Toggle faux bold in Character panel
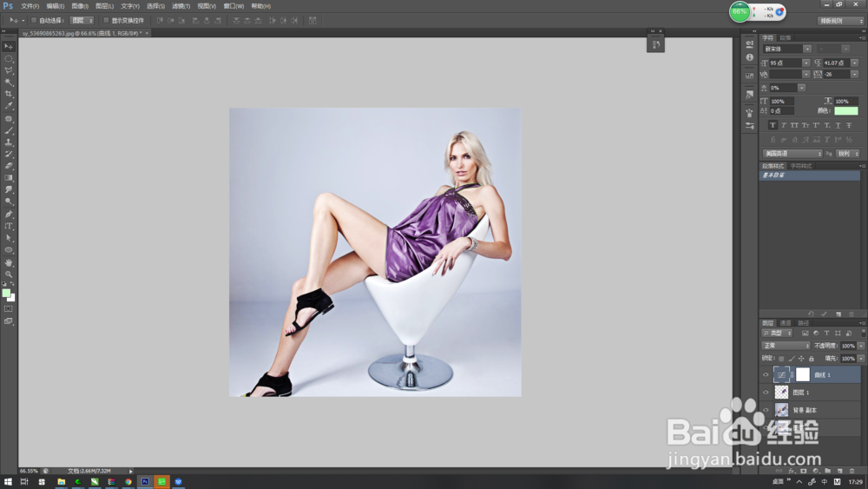The height and width of the screenshot is (489, 868). tap(773, 125)
